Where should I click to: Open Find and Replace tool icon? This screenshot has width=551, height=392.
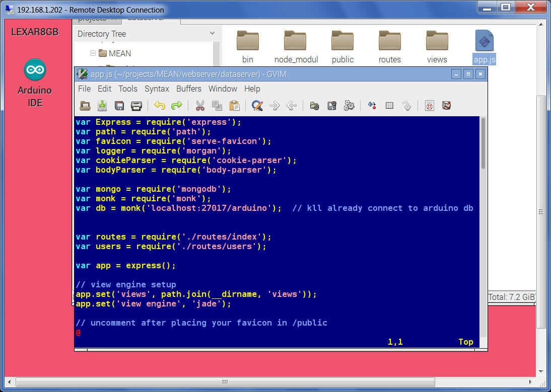pyautogui.click(x=257, y=106)
